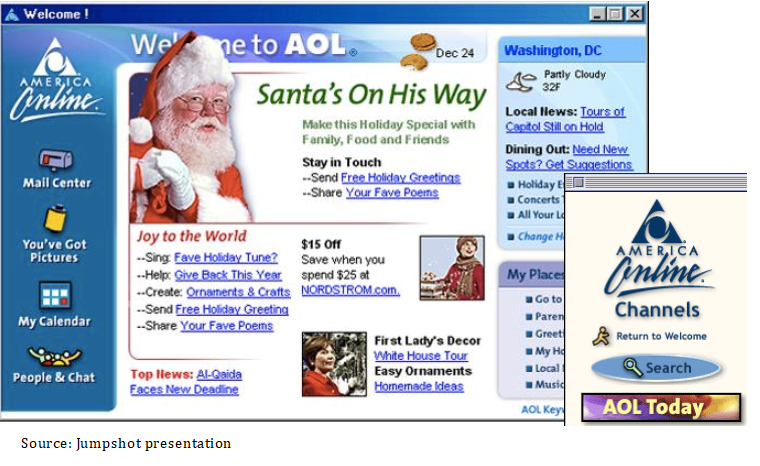Open the People & Chat icon
Image resolution: width=760 pixels, height=466 pixels.
point(54,356)
